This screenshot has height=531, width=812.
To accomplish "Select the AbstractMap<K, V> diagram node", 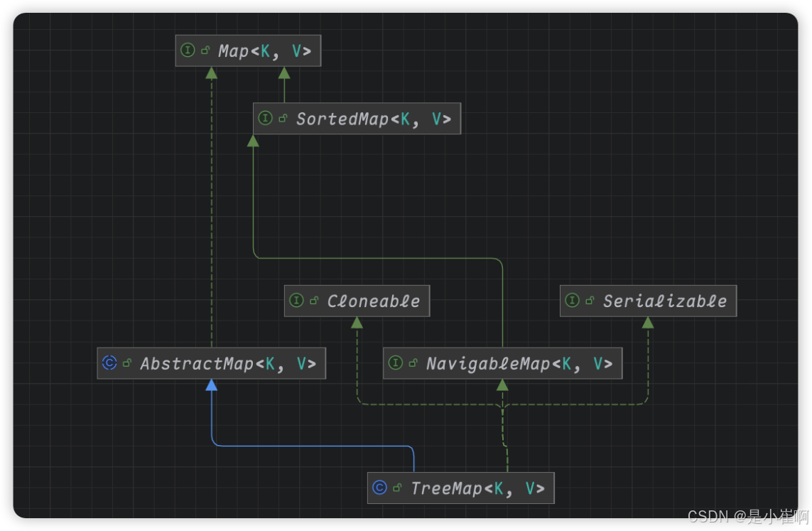I will [211, 363].
